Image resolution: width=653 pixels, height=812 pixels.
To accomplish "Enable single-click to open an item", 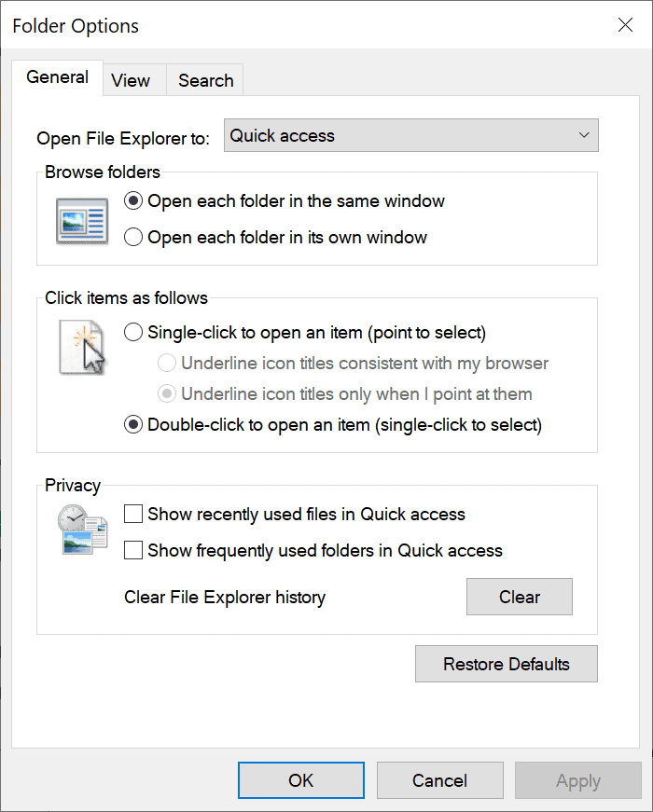I will click(132, 332).
